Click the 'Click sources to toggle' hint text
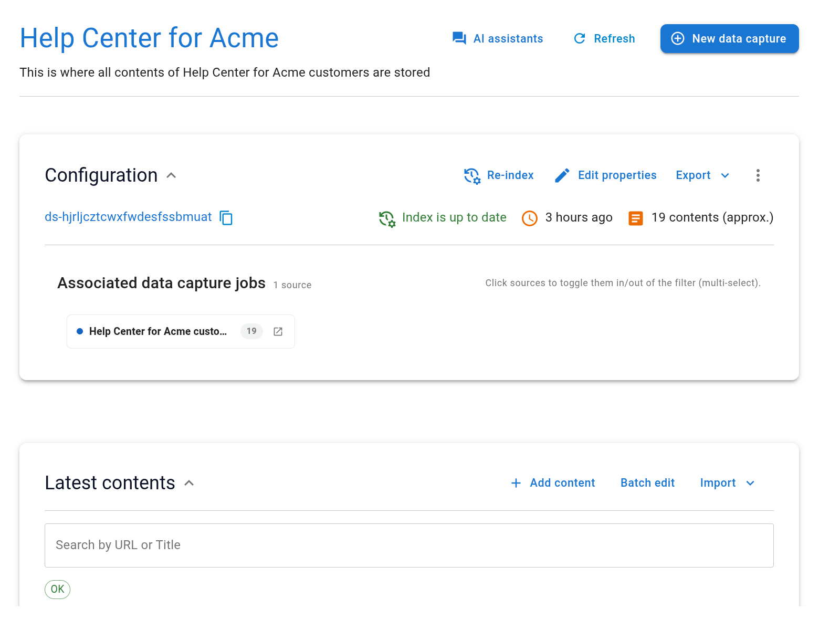Viewport: 840px width, 630px height. coord(623,283)
